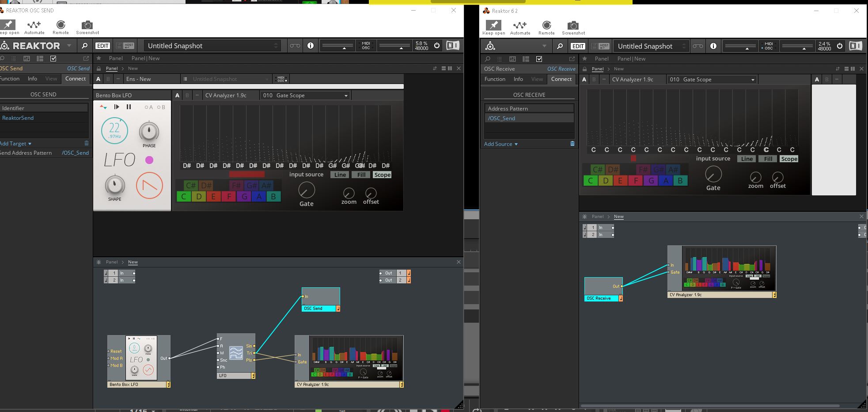The width and height of the screenshot is (868, 412).
Task: Click link/chain icon in left Reaktor toolbar
Action: [x=295, y=46]
